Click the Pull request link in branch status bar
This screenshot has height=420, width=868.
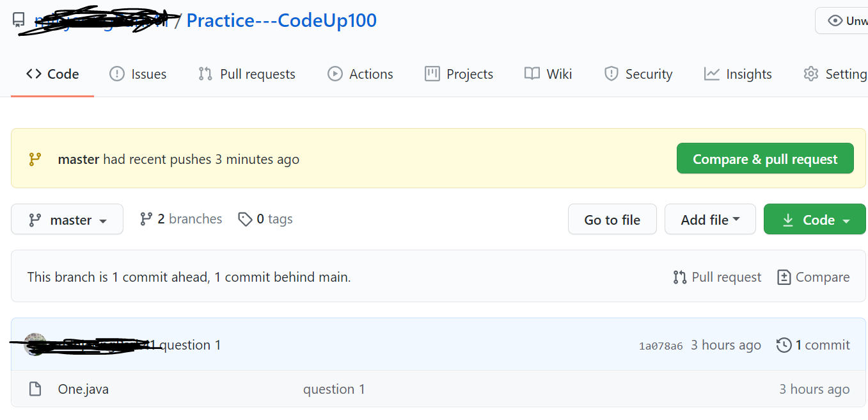717,277
